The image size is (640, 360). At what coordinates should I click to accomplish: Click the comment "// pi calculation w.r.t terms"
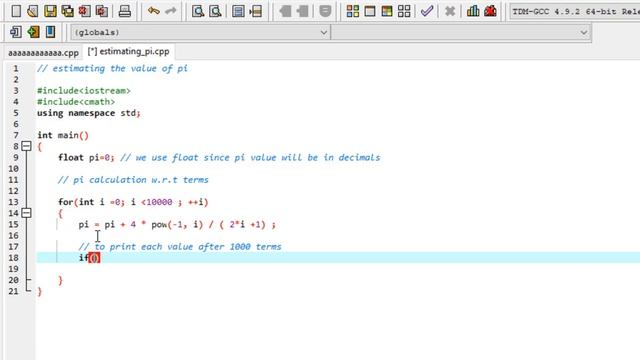pos(133,180)
